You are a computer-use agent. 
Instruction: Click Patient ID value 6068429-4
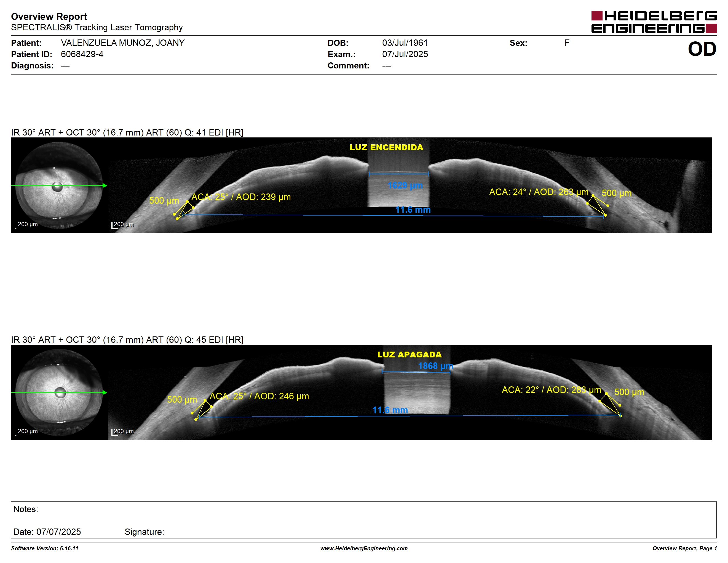click(x=82, y=54)
